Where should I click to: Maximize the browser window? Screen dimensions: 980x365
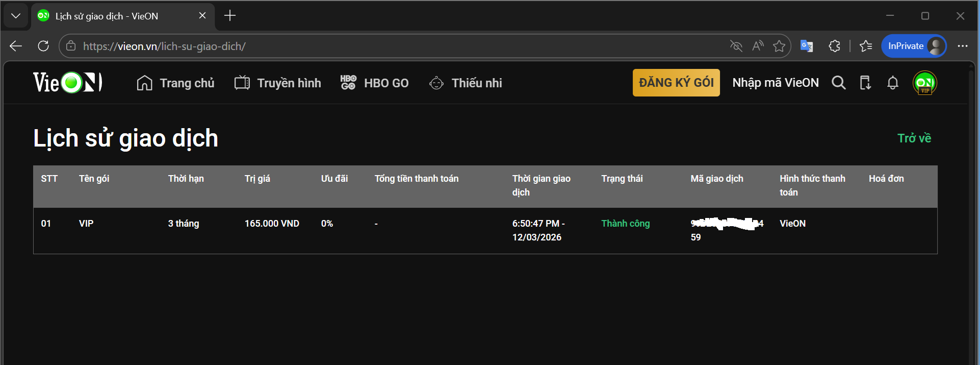click(x=925, y=16)
